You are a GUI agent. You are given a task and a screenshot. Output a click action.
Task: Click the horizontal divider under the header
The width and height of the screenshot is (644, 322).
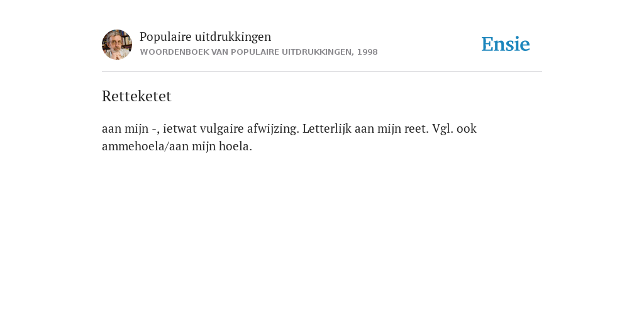pyautogui.click(x=322, y=72)
